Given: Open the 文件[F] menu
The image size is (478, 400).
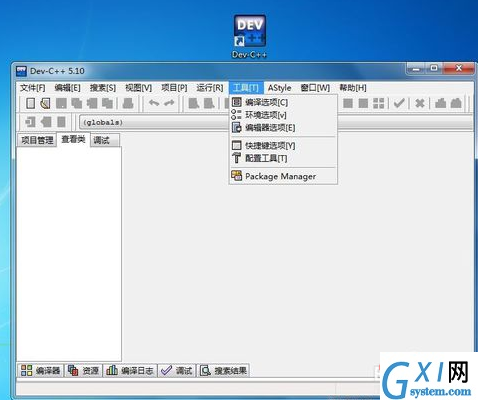Looking at the screenshot, I should (x=32, y=88).
